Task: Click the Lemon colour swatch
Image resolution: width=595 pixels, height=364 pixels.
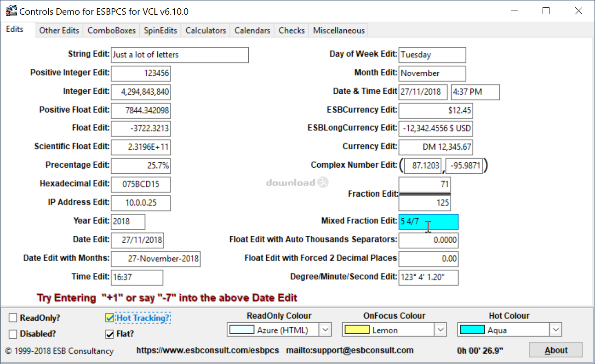Action: pyautogui.click(x=357, y=330)
